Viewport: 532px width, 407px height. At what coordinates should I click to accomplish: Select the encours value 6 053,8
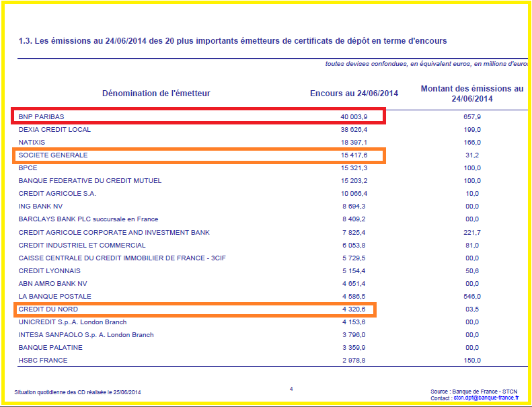click(354, 246)
